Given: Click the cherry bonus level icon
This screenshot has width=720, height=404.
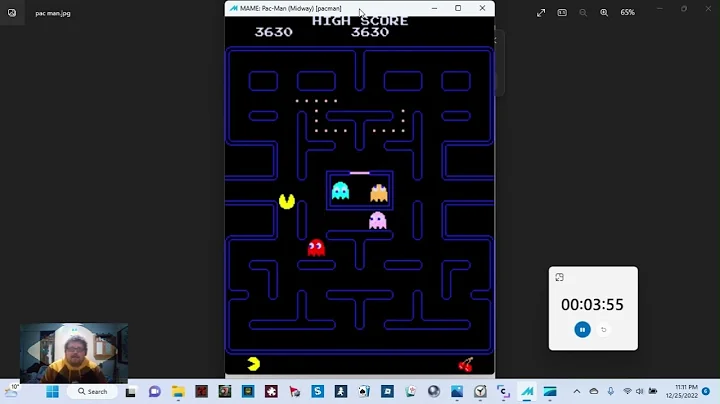Looking at the screenshot, I should pos(466,365).
